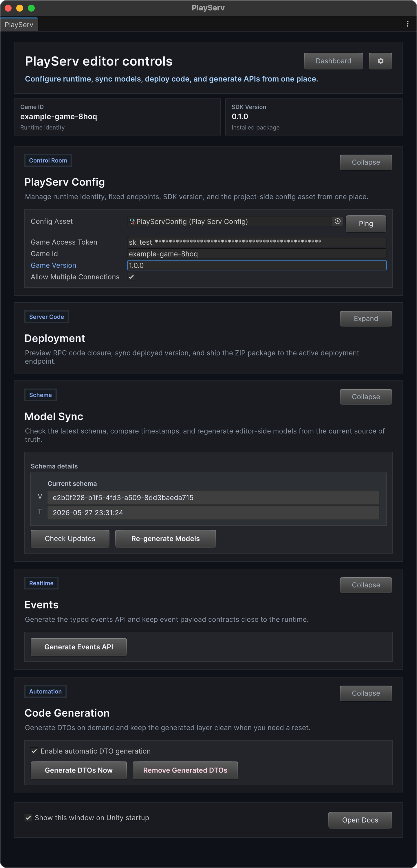Expand the Deployment section
Screen dimensions: 417x868
pos(366,319)
